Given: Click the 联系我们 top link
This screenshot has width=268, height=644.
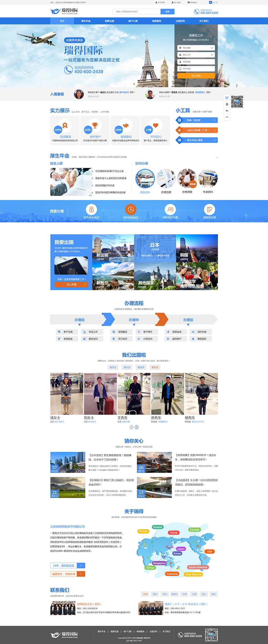Looking at the screenshot, I should click(x=192, y=2).
